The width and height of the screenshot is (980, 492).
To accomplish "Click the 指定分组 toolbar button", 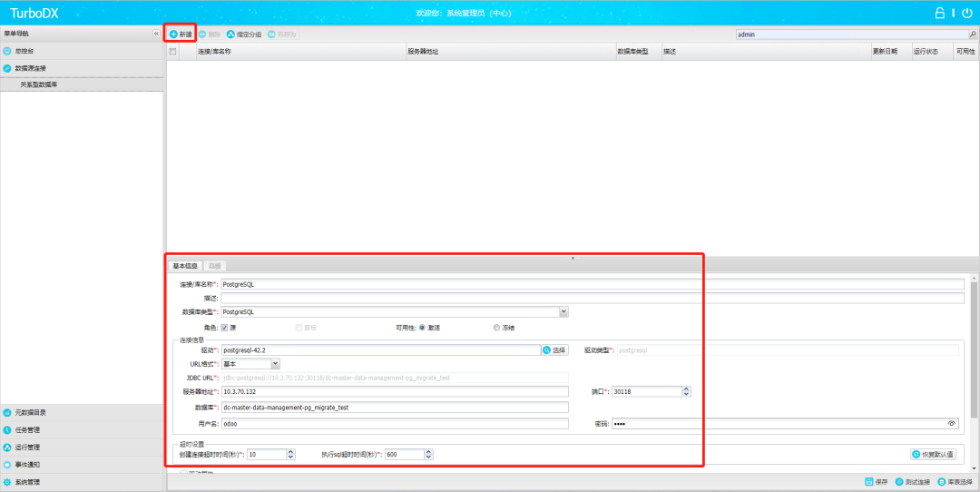I will (244, 34).
